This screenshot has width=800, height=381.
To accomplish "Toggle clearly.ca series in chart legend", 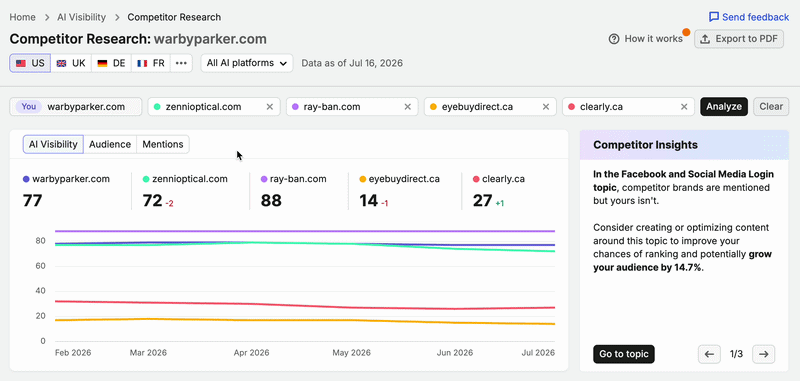I will point(499,179).
